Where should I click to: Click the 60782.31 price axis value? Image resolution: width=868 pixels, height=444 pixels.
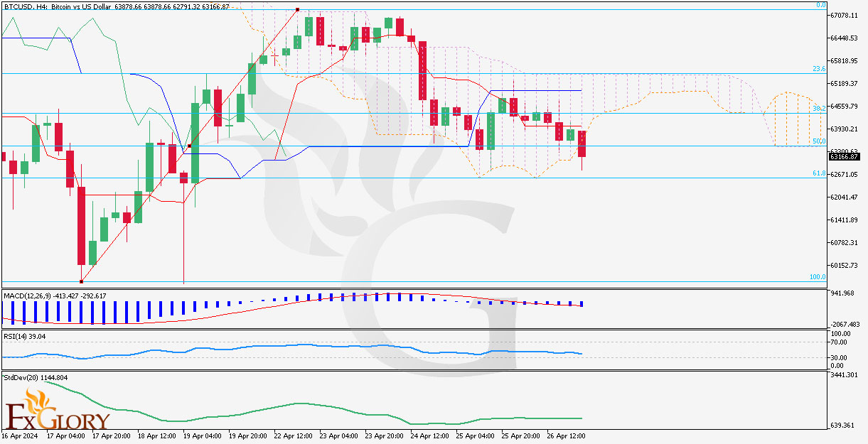tap(844, 242)
